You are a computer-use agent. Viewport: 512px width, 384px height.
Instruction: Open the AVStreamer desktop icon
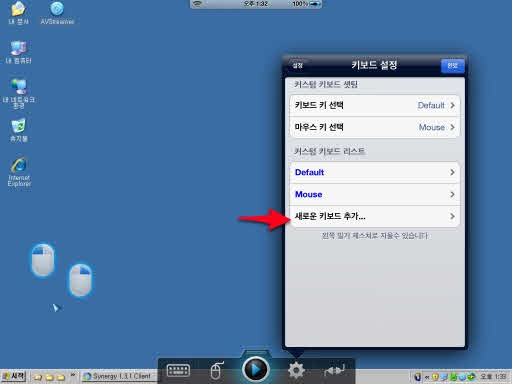coord(57,13)
